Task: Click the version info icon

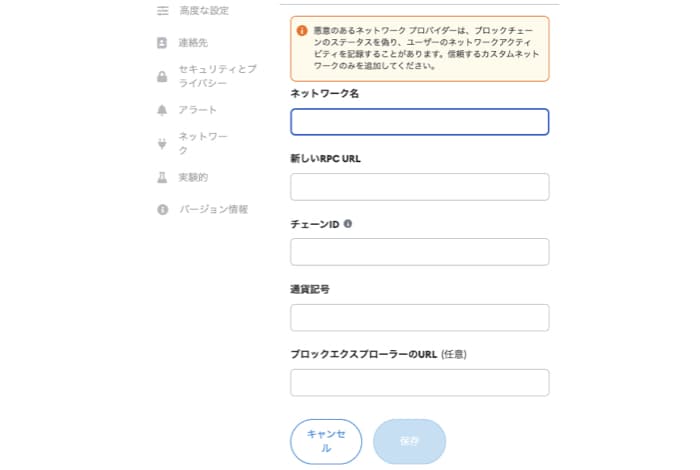Action: pos(162,210)
